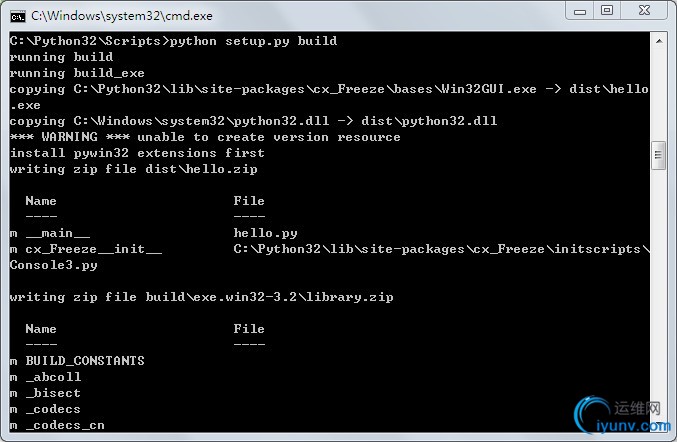
Task: Click the Console3.py text line
Action: tap(54, 265)
